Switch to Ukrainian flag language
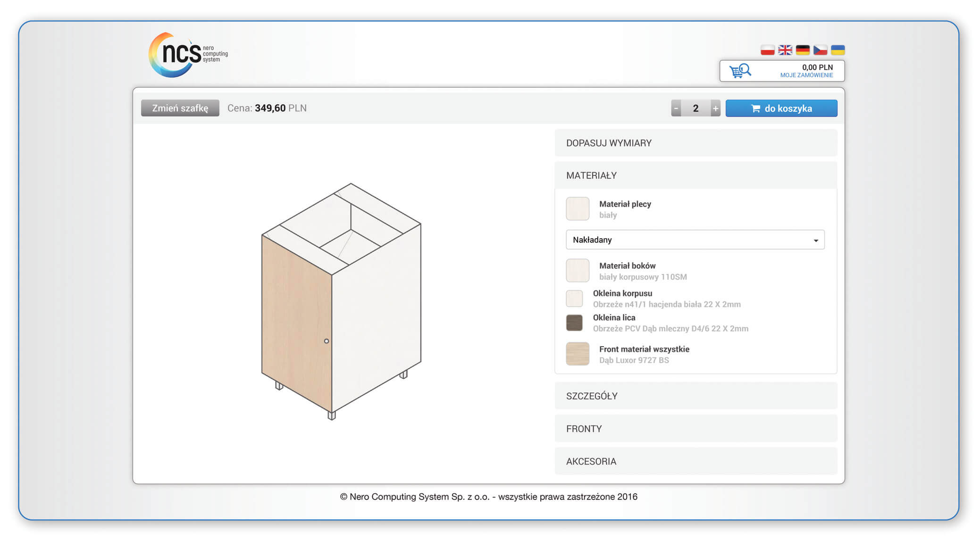Image resolution: width=980 pixels, height=540 pixels. point(838,50)
